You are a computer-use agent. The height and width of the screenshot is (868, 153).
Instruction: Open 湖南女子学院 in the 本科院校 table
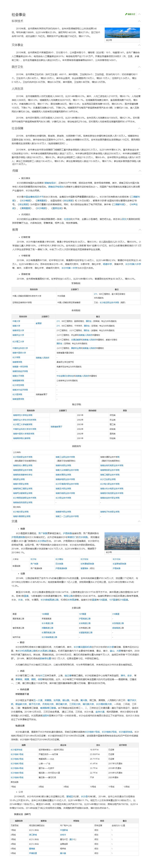coord(18,376)
